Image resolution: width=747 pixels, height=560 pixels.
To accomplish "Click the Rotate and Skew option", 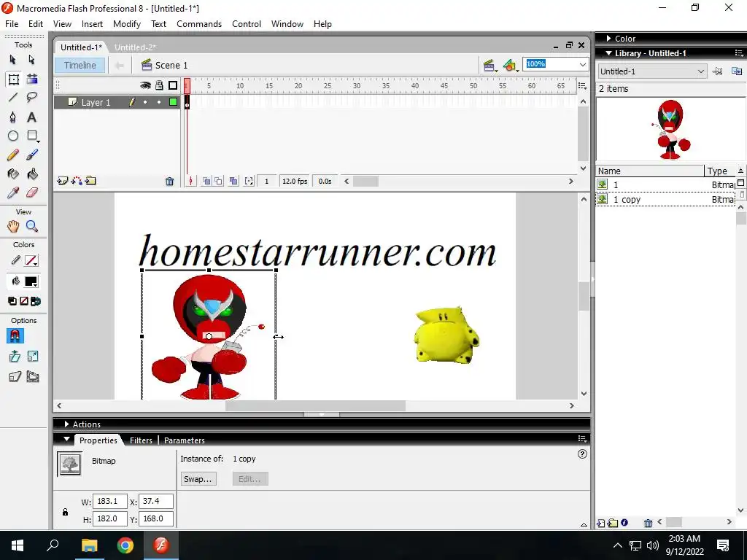I will click(15, 356).
